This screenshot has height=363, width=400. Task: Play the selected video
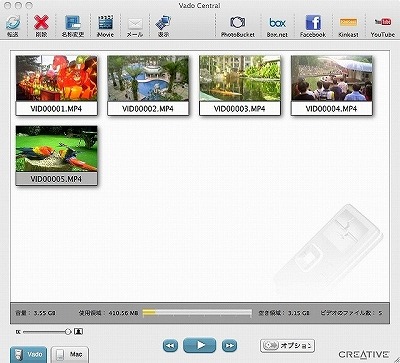200,345
